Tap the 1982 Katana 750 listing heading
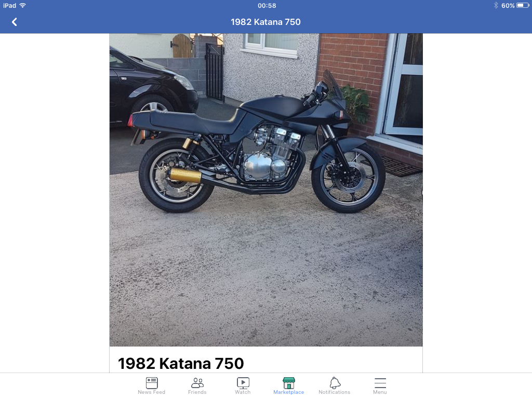The image size is (532, 399). click(x=181, y=363)
